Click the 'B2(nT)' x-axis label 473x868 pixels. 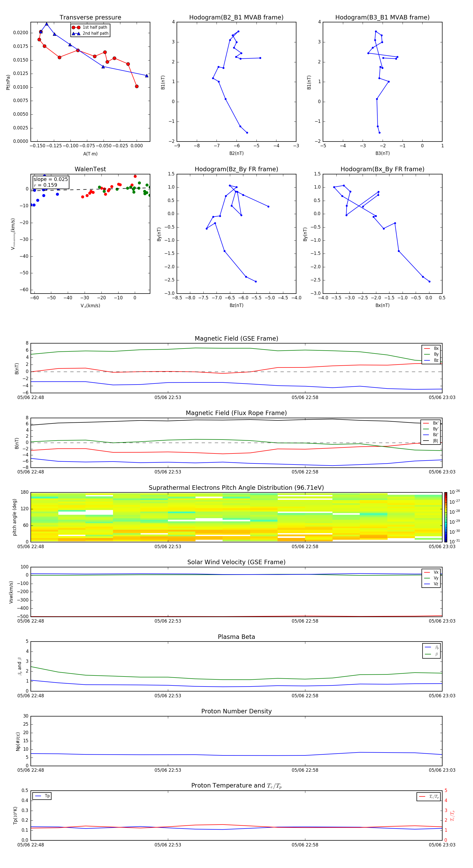coord(236,153)
